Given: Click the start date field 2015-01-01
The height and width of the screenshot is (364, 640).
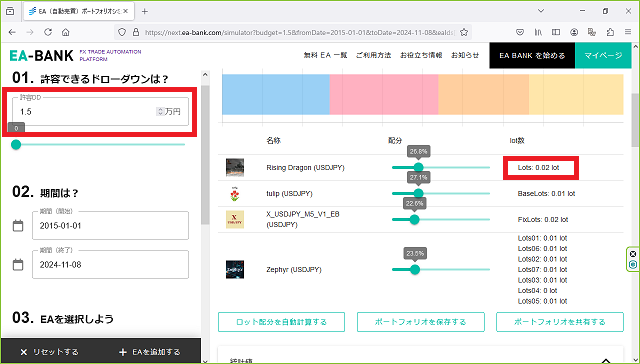Looking at the screenshot, I should click(110, 225).
